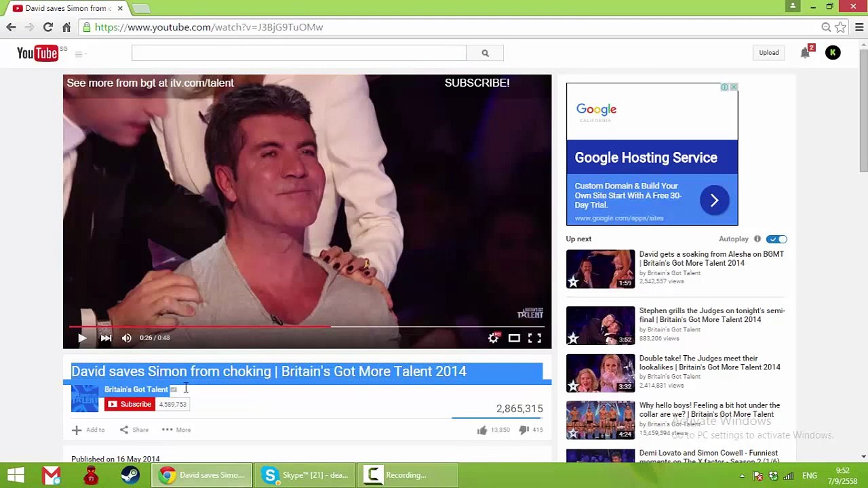Open the More actions menu
Viewport: 868px width, 488px height.
point(176,430)
